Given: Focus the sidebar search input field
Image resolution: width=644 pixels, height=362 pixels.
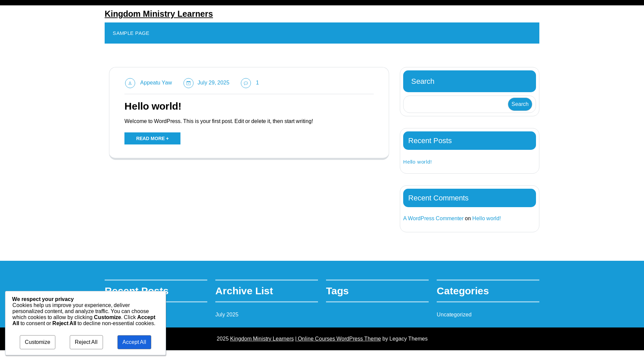Looking at the screenshot, I should [x=456, y=104].
